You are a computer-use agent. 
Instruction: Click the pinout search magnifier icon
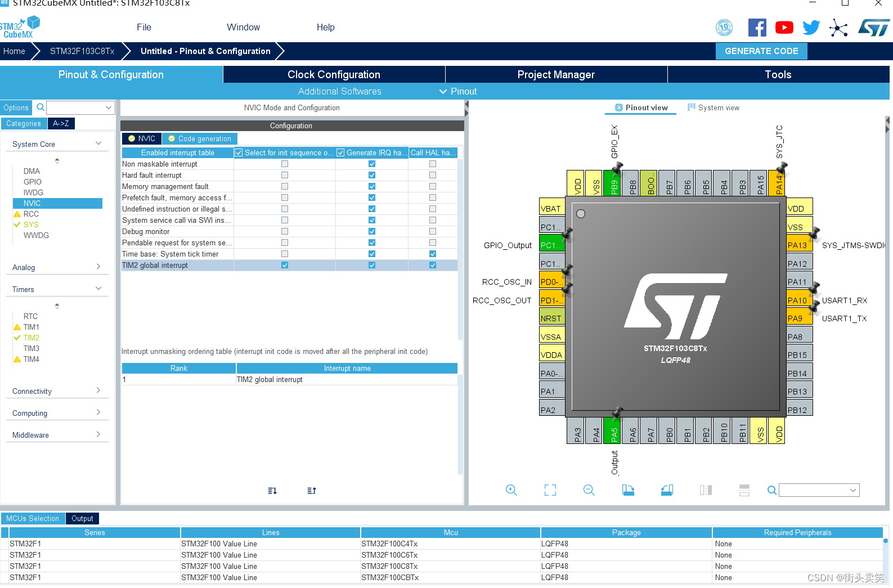click(772, 490)
